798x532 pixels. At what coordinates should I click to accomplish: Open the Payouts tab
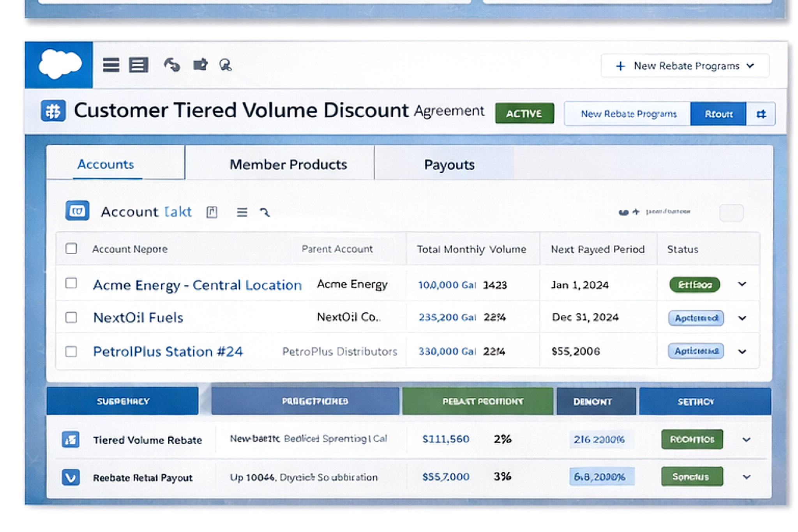pyautogui.click(x=449, y=164)
